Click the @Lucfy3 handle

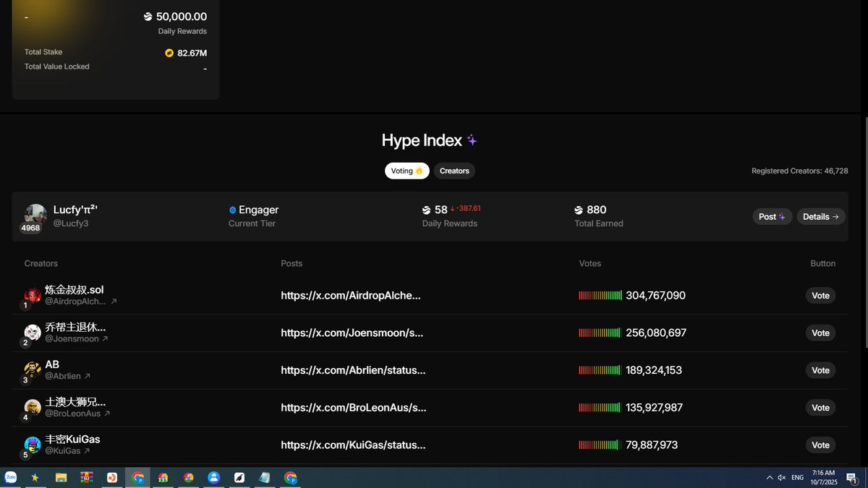[71, 224]
